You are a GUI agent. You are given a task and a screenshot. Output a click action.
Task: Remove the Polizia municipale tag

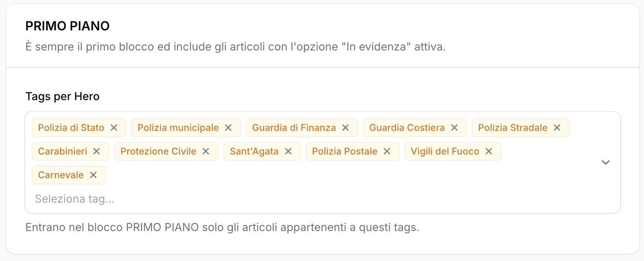click(228, 128)
